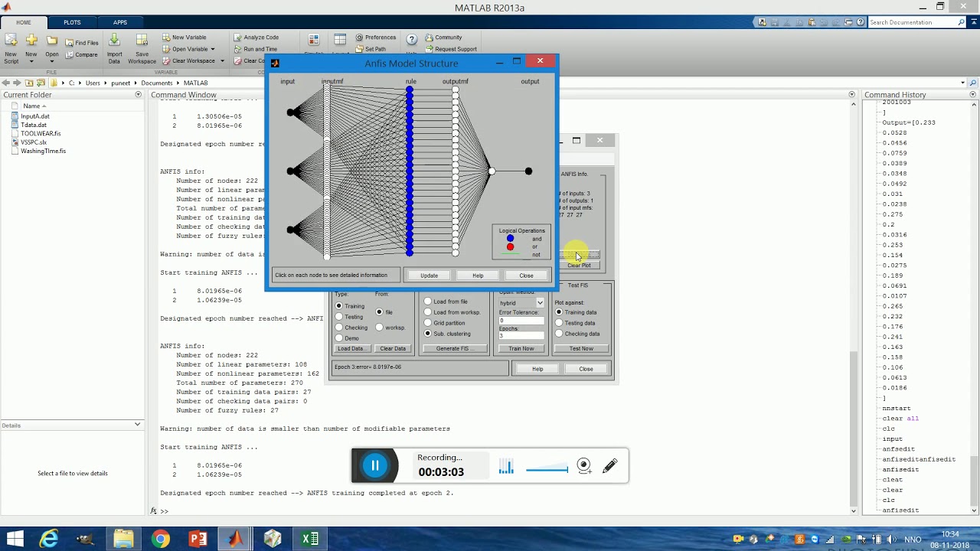
Task: Click Set Path in toolstrip
Action: 370,49
